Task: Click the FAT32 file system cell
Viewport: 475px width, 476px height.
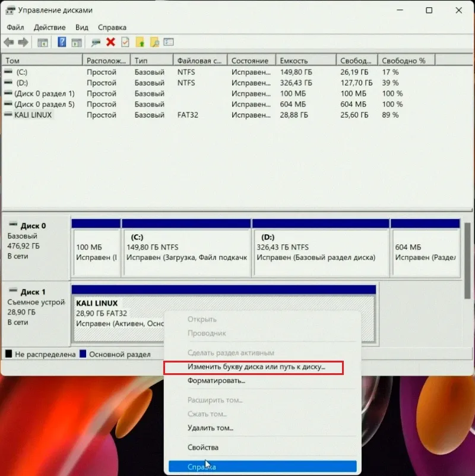Action: coord(188,115)
